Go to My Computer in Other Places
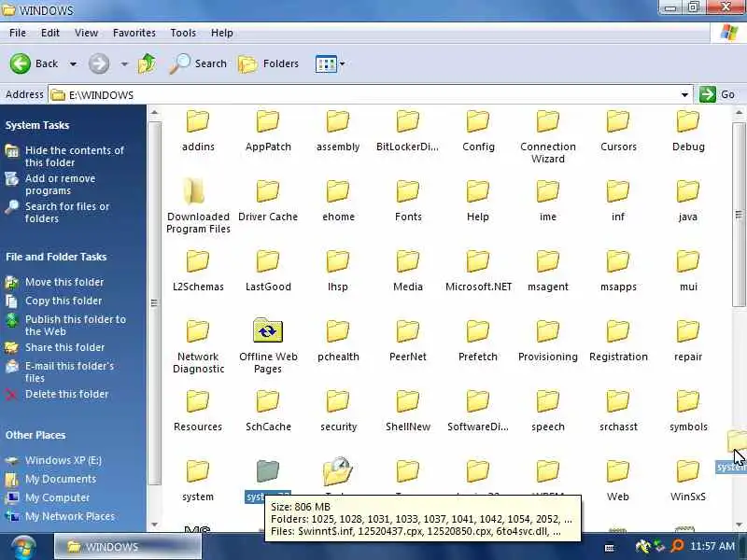 (x=57, y=497)
